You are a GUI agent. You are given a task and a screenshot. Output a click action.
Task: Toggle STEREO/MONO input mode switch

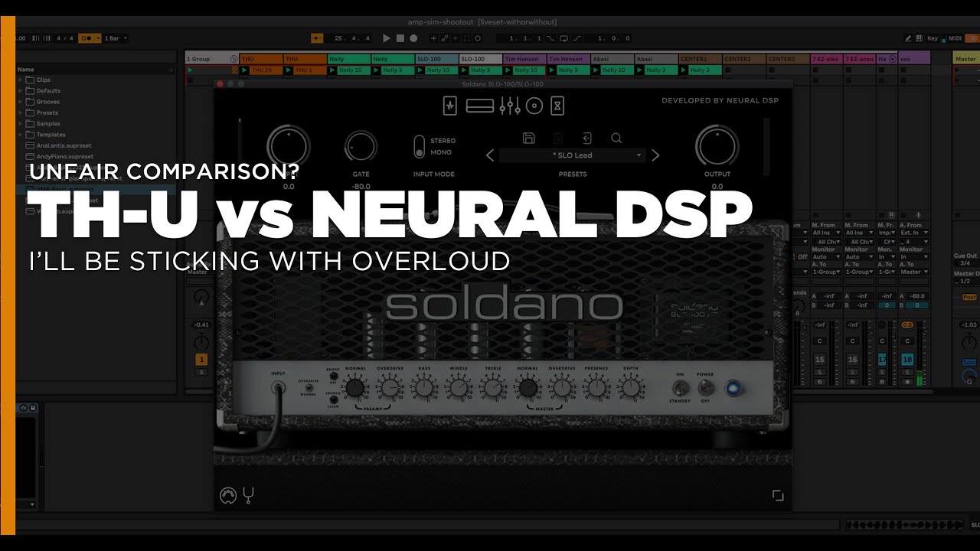coord(419,146)
